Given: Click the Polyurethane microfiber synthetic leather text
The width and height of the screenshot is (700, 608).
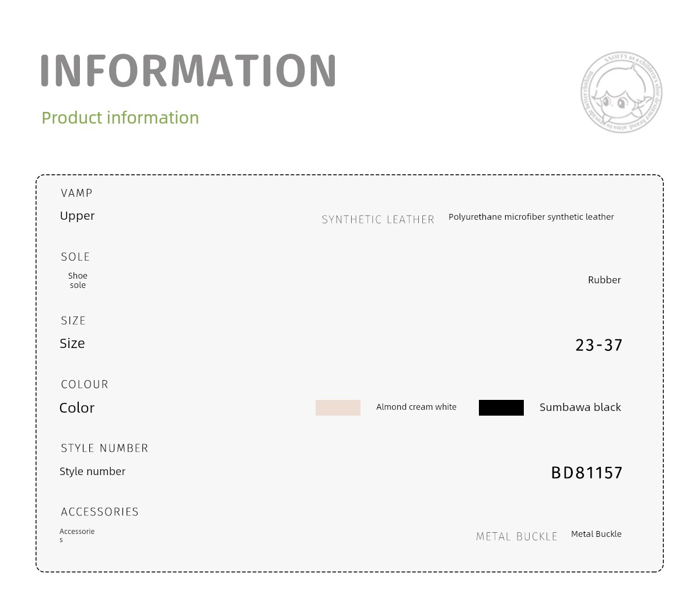Looking at the screenshot, I should 531,217.
